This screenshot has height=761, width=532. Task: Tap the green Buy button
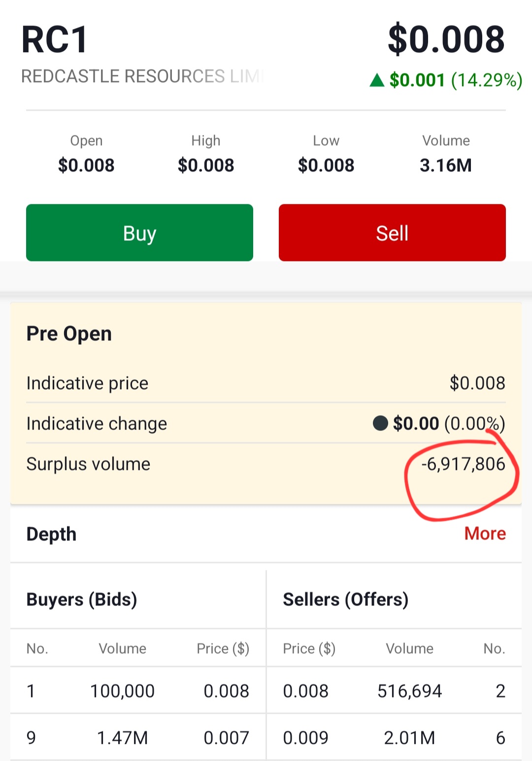click(x=139, y=232)
